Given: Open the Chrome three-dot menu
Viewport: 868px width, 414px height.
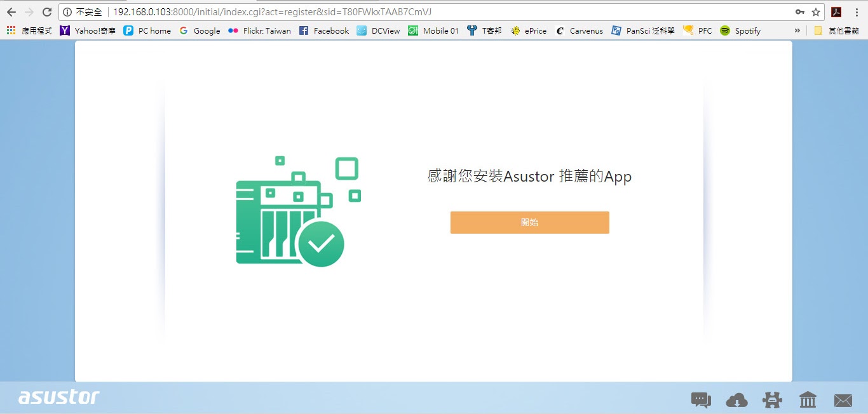Looking at the screenshot, I should pyautogui.click(x=857, y=12).
